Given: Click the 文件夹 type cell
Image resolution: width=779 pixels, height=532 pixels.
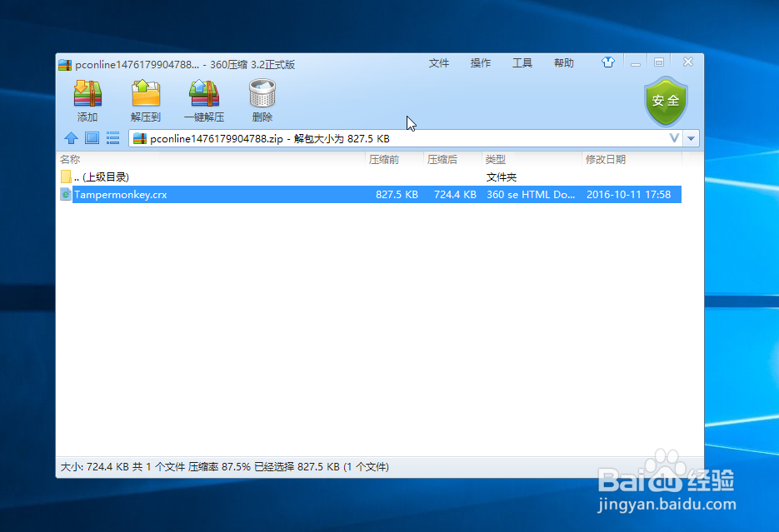Looking at the screenshot, I should point(502,177).
